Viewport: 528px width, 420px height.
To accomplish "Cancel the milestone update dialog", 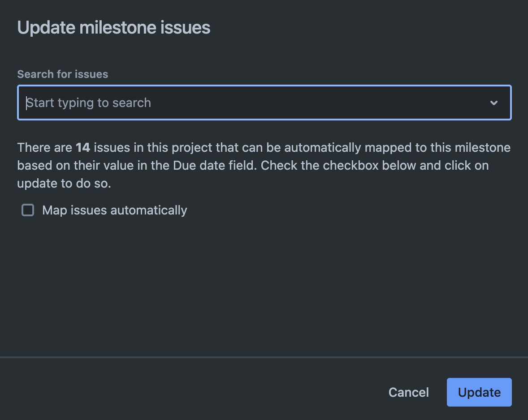I will [x=408, y=392].
